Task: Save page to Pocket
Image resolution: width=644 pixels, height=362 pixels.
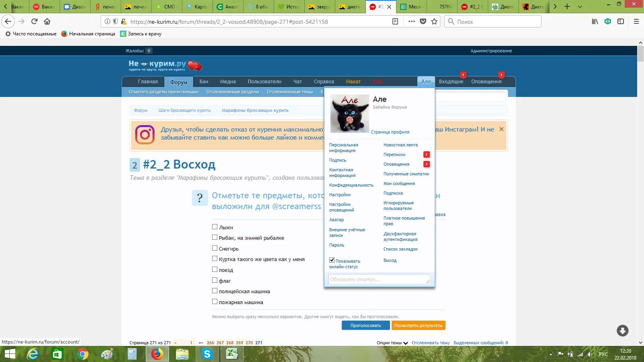Action: click(x=423, y=21)
